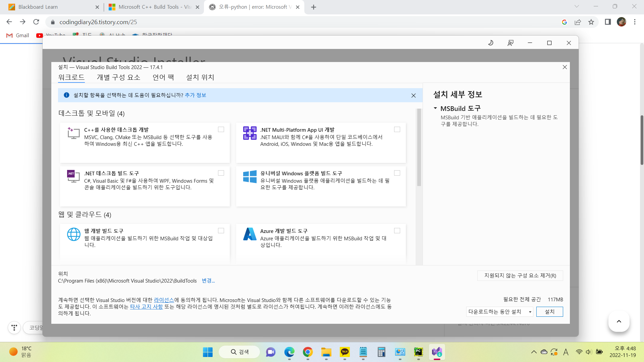Open PyCharm from the taskbar
The image size is (644, 362).
418,352
